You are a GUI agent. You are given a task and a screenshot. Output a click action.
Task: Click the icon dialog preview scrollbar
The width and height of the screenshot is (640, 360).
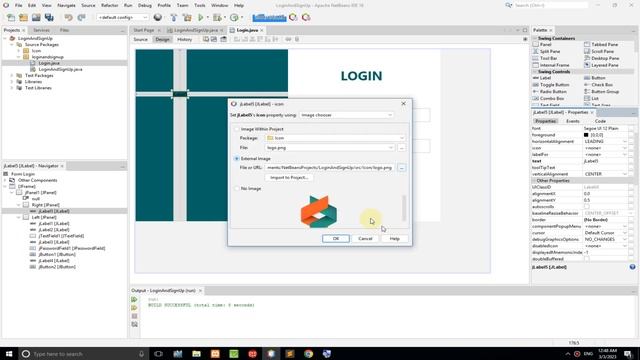(404, 208)
